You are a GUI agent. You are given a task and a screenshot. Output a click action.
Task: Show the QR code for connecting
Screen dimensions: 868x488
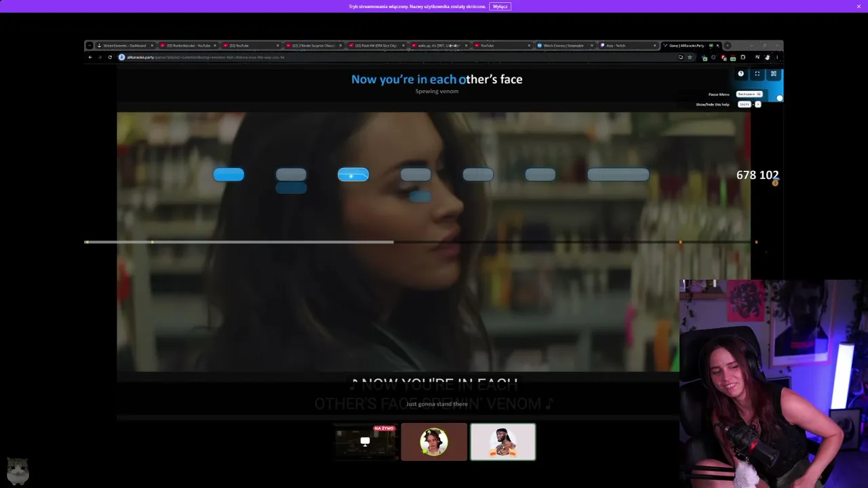coord(774,74)
